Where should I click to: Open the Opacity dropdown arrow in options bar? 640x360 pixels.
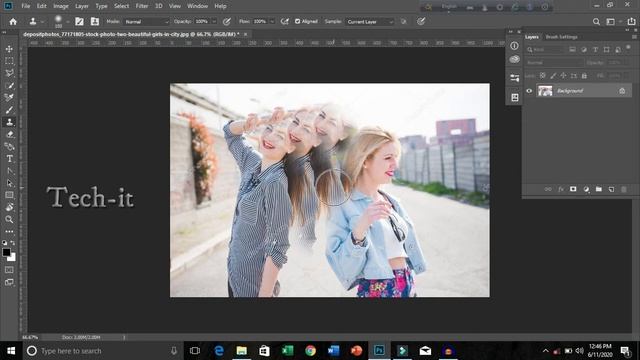[x=214, y=22]
